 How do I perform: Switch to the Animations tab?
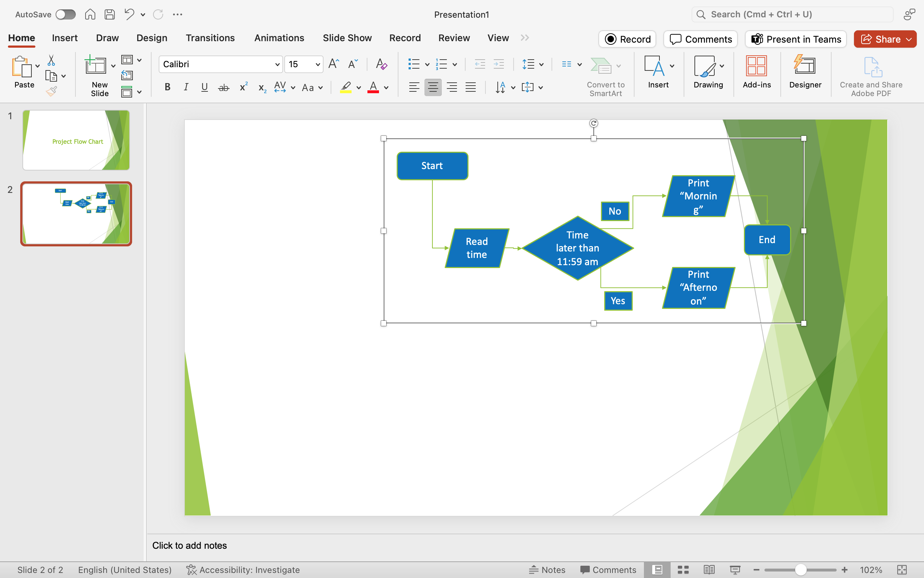point(279,38)
